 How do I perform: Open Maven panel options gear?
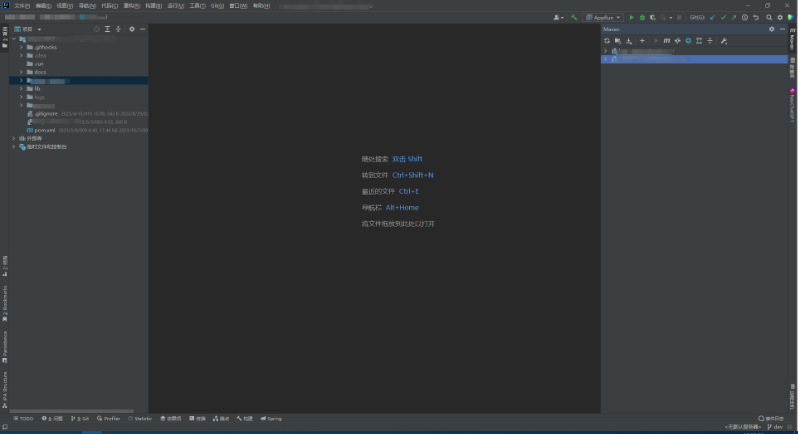point(772,29)
